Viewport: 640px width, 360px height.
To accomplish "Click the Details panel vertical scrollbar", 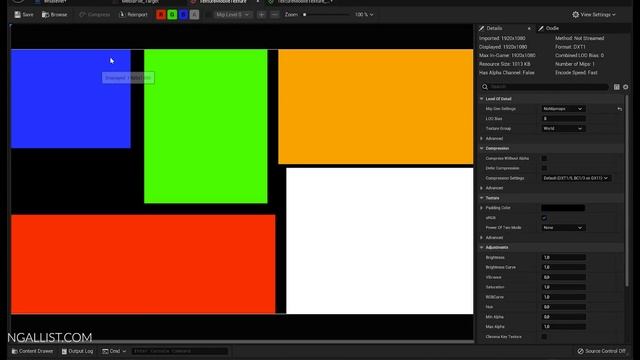I will click(627, 190).
